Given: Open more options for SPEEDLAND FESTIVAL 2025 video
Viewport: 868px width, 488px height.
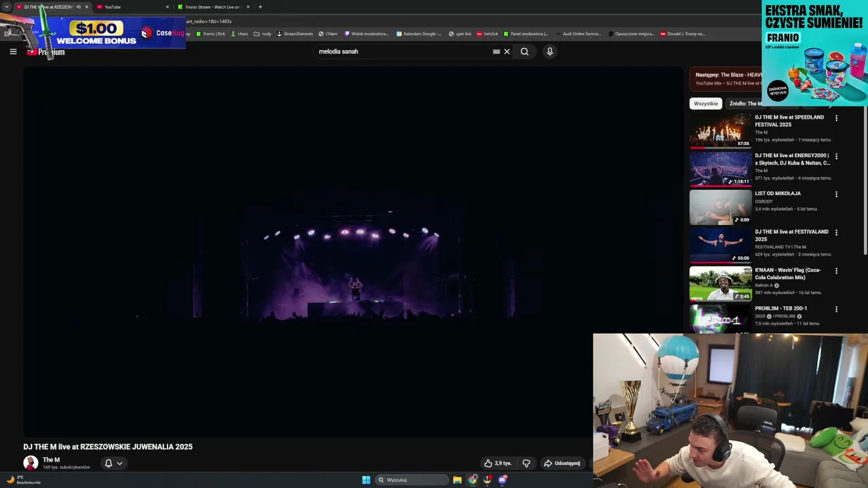Looking at the screenshot, I should coord(836,118).
